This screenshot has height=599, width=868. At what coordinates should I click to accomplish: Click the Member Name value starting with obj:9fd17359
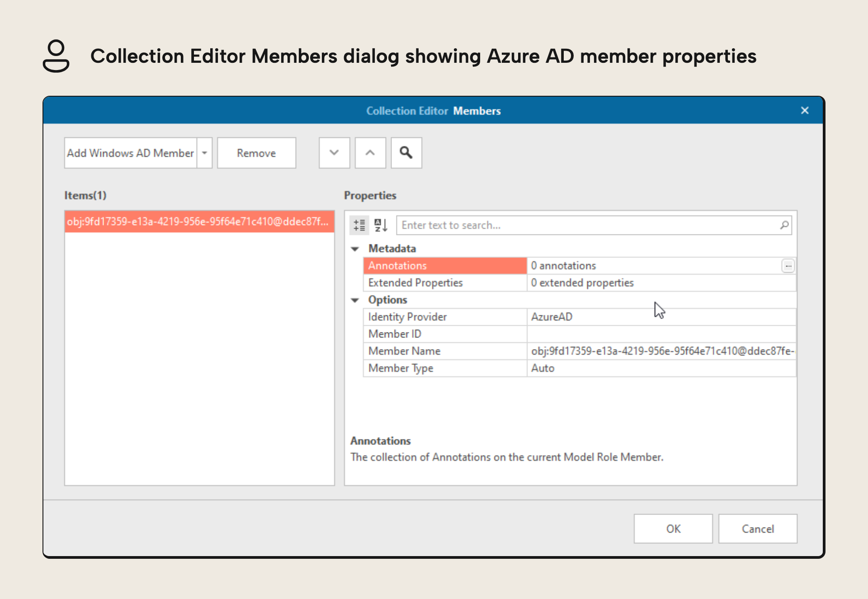click(x=661, y=351)
